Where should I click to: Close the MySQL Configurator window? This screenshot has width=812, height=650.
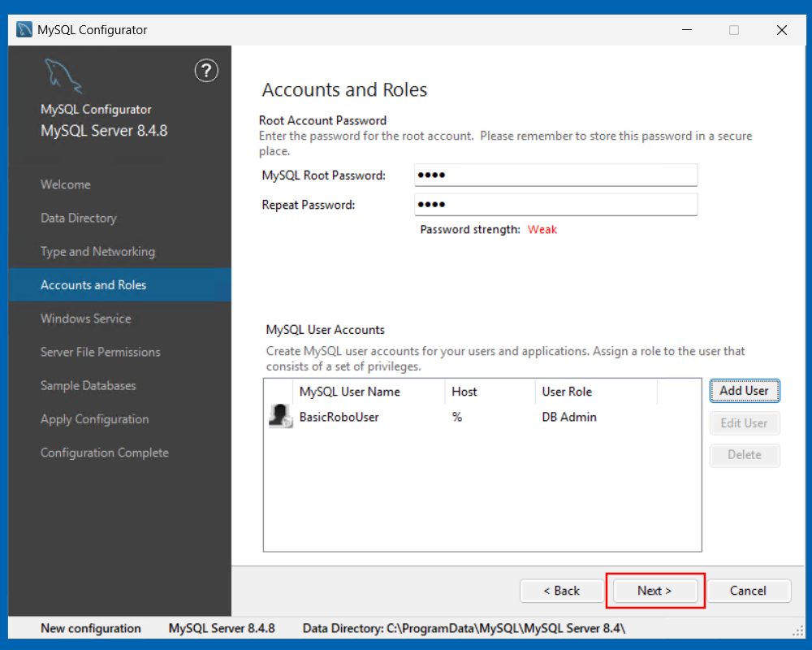[x=782, y=30]
